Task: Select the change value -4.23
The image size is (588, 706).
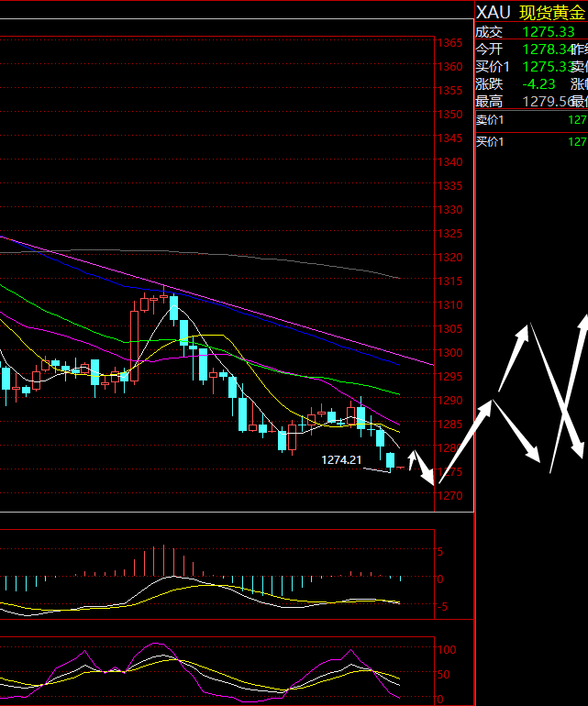Action: pyautogui.click(x=538, y=84)
